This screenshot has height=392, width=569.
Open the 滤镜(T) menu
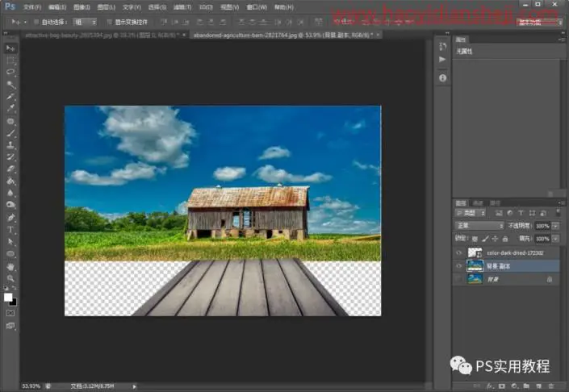pos(182,7)
